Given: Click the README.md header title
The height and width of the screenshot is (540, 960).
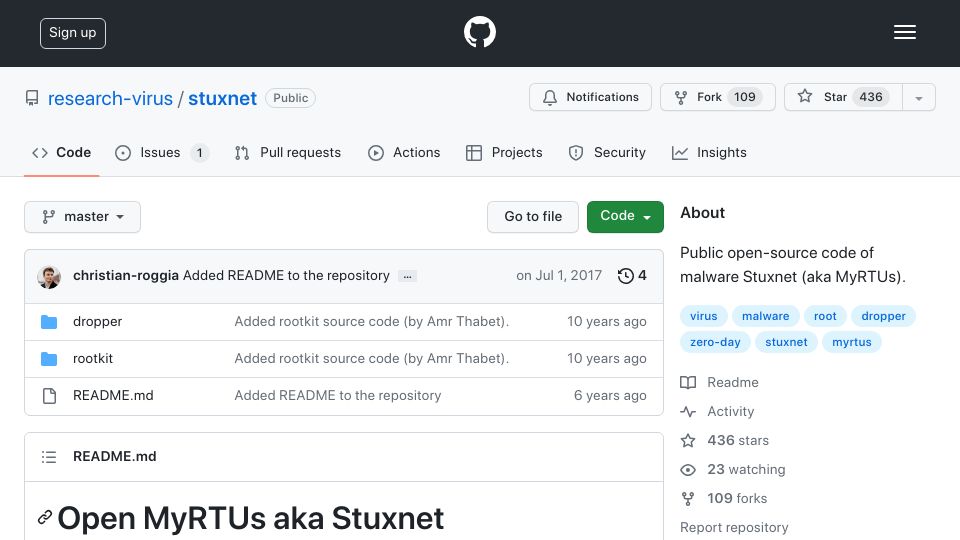Looking at the screenshot, I should [x=114, y=457].
